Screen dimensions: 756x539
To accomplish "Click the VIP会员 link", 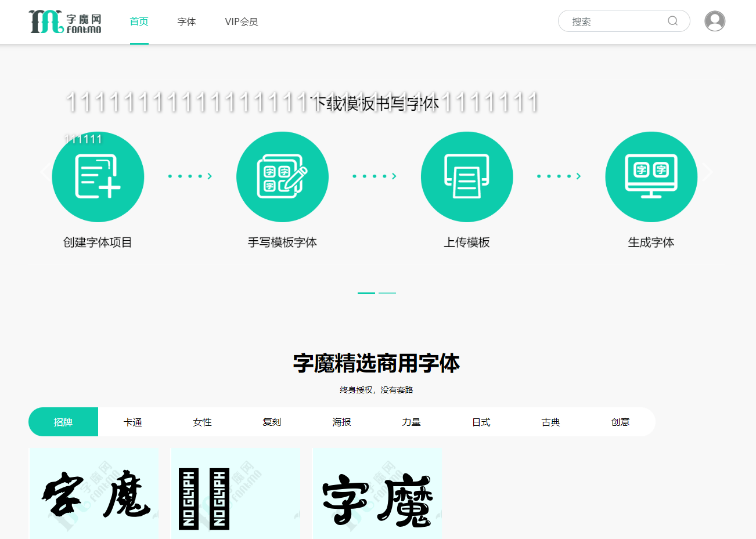I will (242, 21).
